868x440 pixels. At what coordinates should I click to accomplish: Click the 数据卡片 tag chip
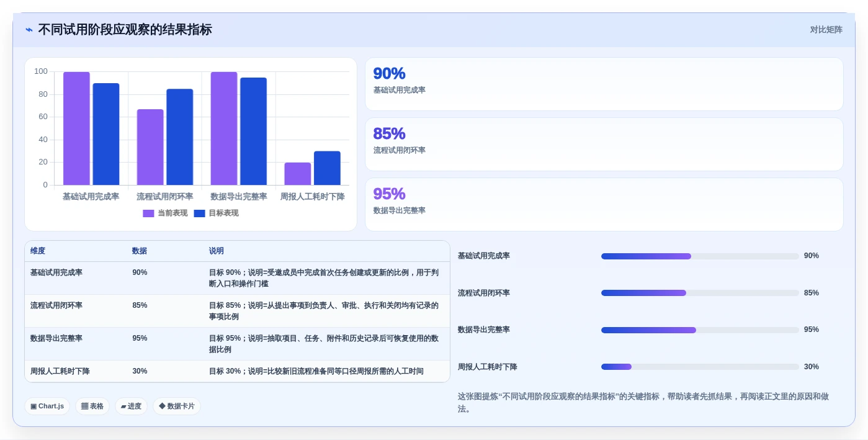point(177,406)
